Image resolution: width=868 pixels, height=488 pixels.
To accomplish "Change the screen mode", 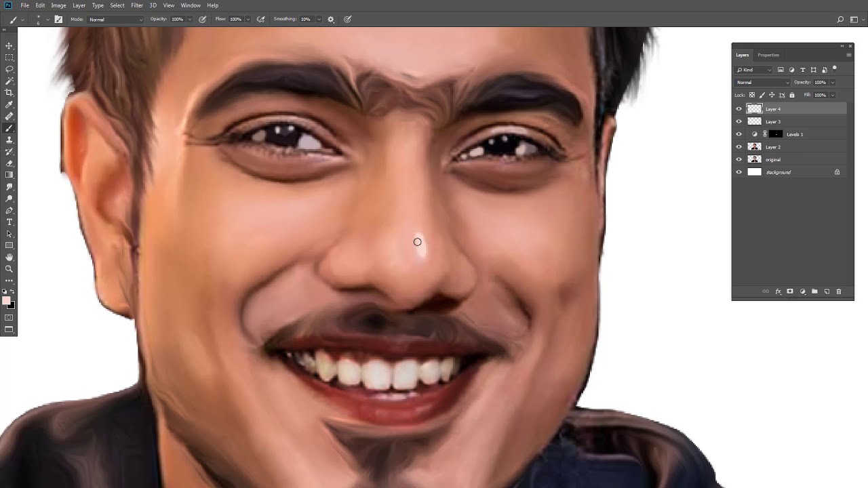I will click(9, 329).
